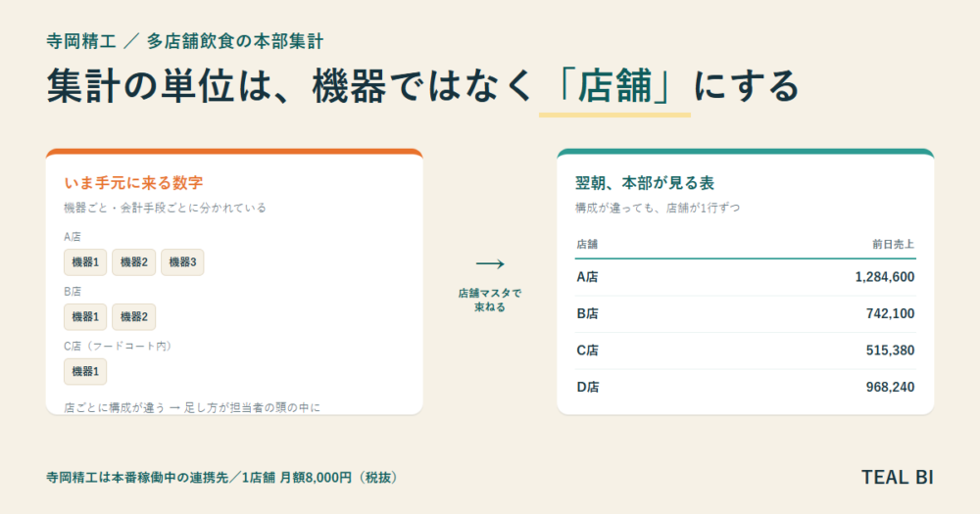The image size is (980, 514).
Task: Click the C店 cell in the sales table
Action: 587,350
